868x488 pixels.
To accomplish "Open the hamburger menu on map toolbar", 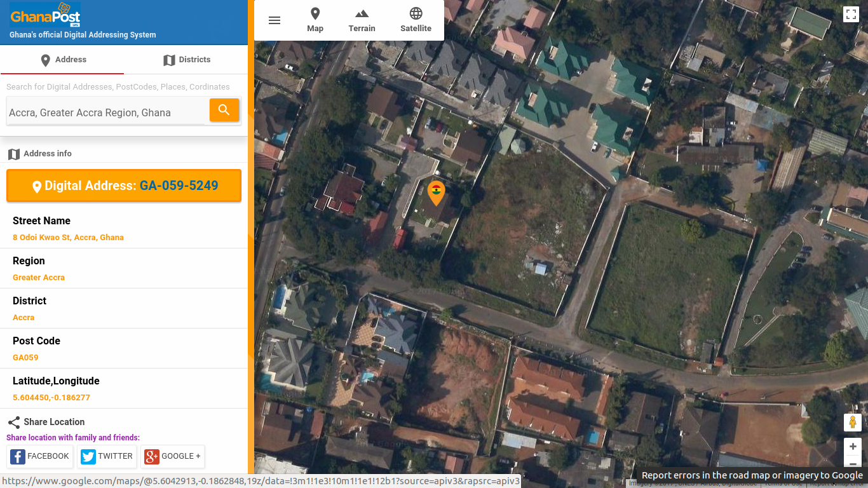I will click(x=275, y=20).
